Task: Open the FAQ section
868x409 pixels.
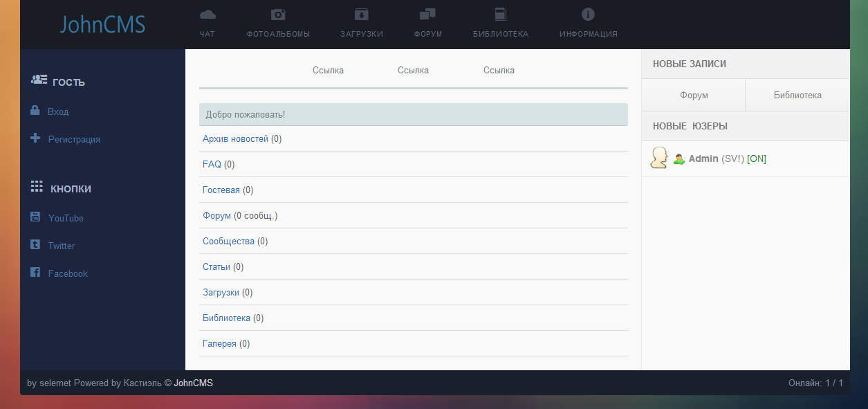Action: (x=212, y=164)
